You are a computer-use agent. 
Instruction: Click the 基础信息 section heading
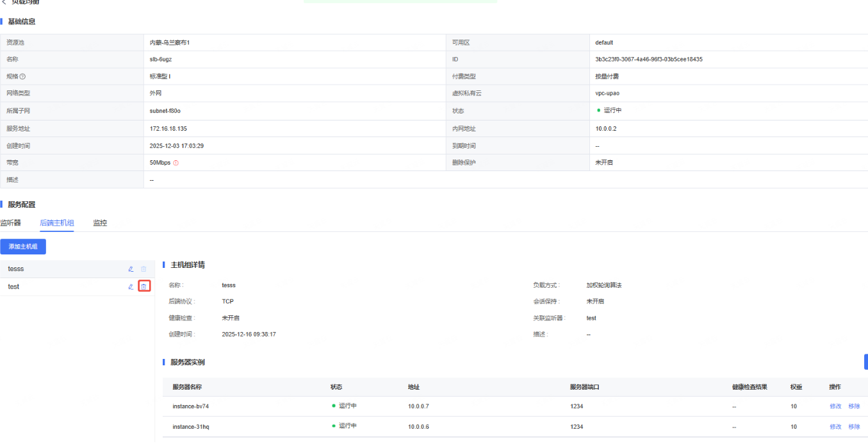point(21,22)
